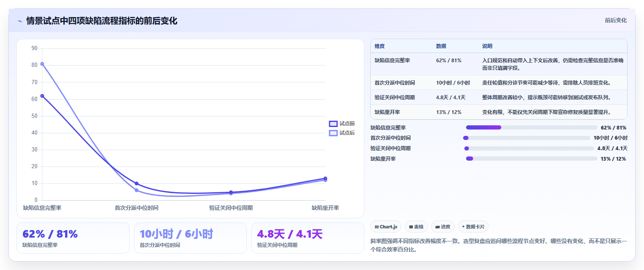Click table cell 缺陷重开率

click(x=387, y=112)
